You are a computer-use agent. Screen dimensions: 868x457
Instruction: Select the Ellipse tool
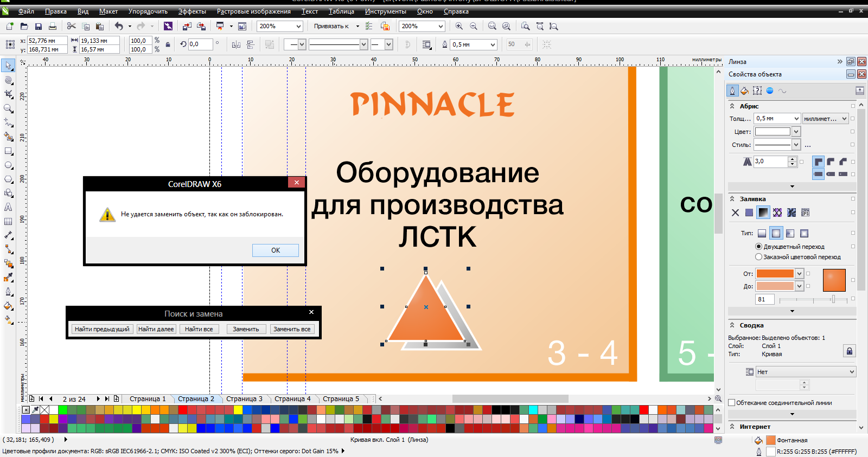(x=8, y=165)
